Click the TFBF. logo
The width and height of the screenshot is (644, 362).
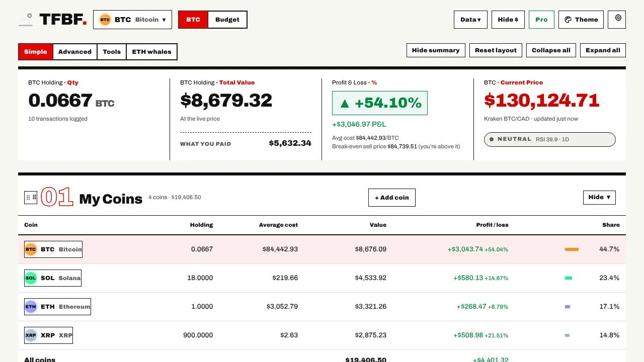[63, 20]
